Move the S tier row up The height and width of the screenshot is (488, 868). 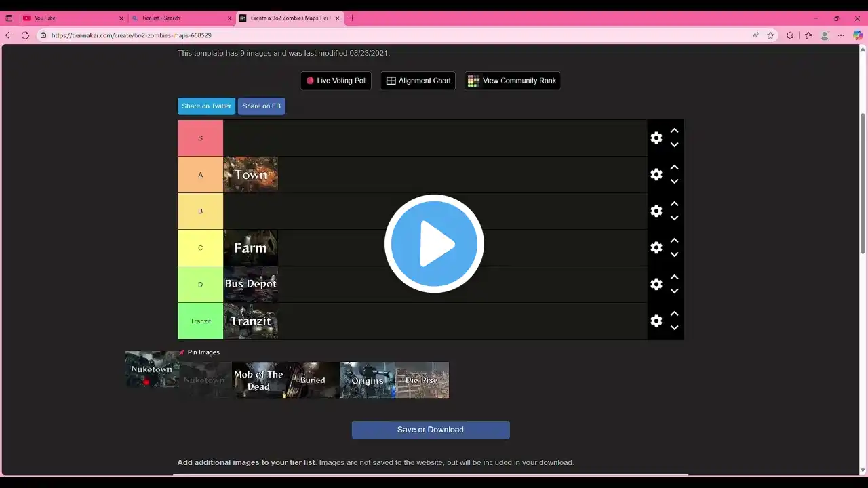click(674, 130)
